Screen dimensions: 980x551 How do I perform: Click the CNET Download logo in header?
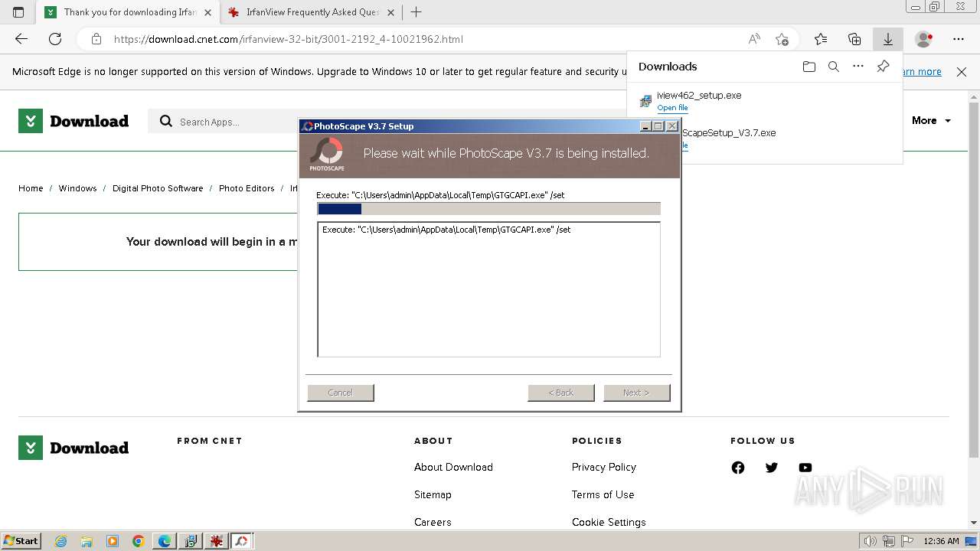point(73,121)
